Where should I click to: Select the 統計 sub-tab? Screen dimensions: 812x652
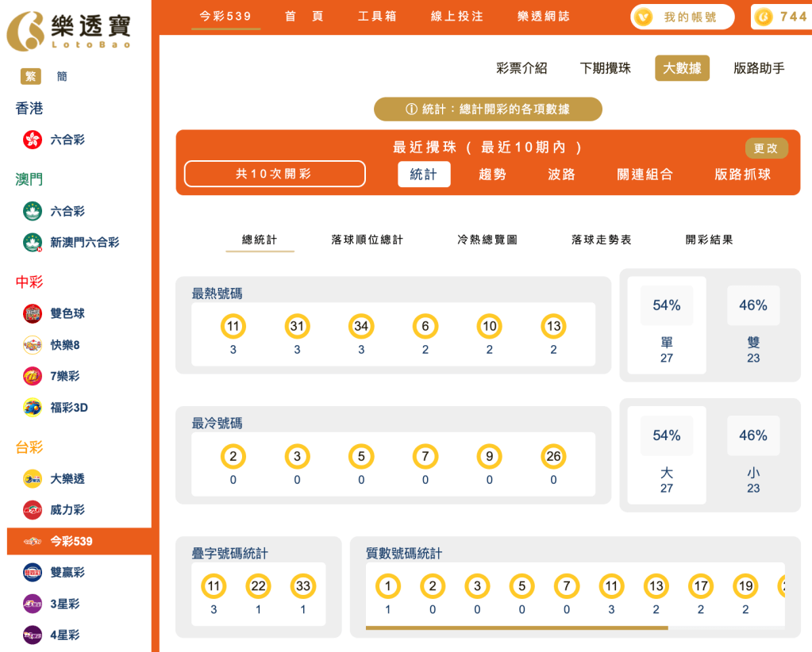tap(424, 175)
